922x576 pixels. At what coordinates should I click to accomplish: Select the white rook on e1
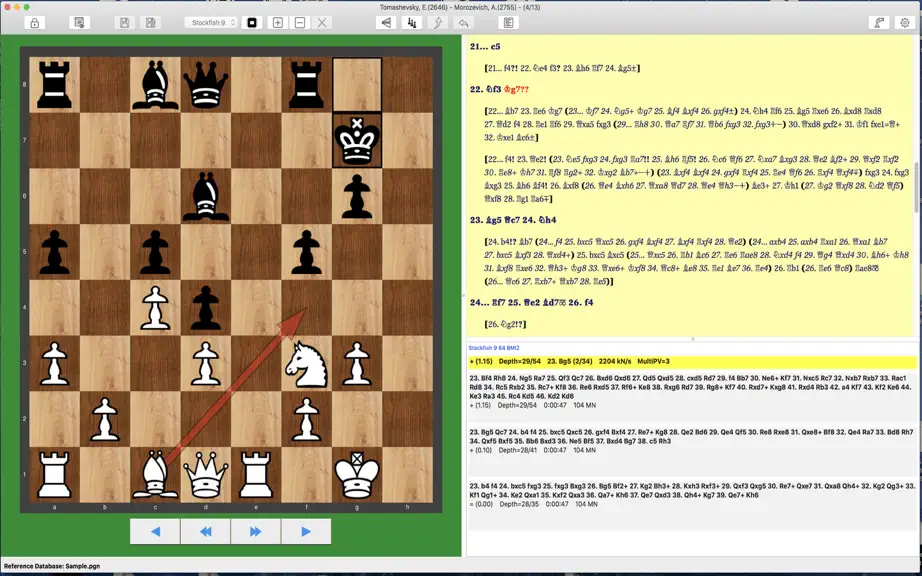(256, 475)
